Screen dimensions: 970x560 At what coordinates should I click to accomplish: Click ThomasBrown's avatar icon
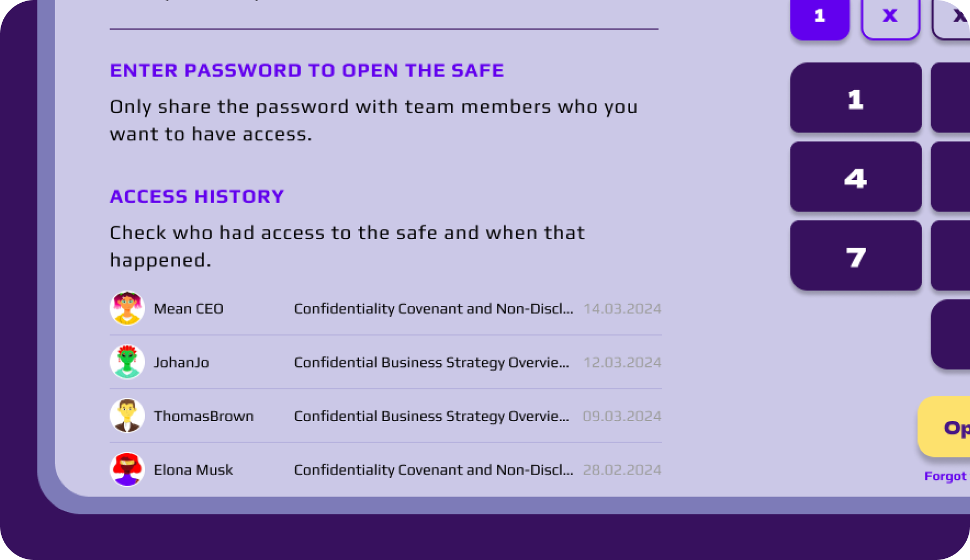point(127,416)
